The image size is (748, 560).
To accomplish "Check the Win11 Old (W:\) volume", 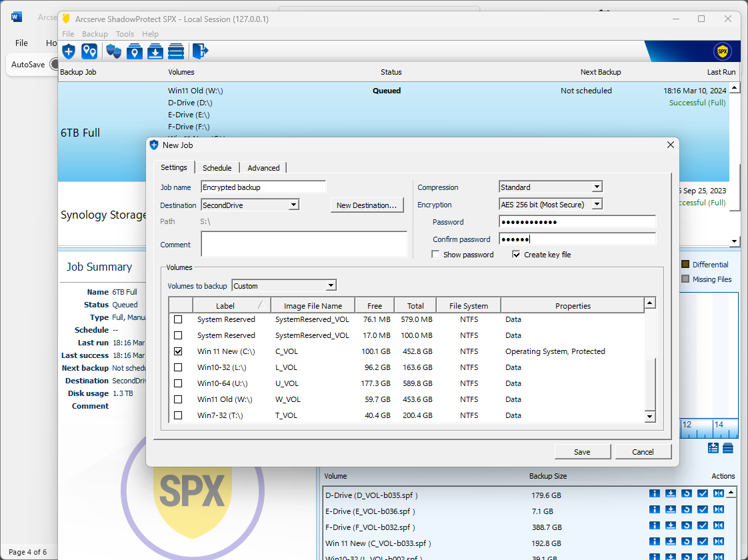I will pyautogui.click(x=178, y=399).
